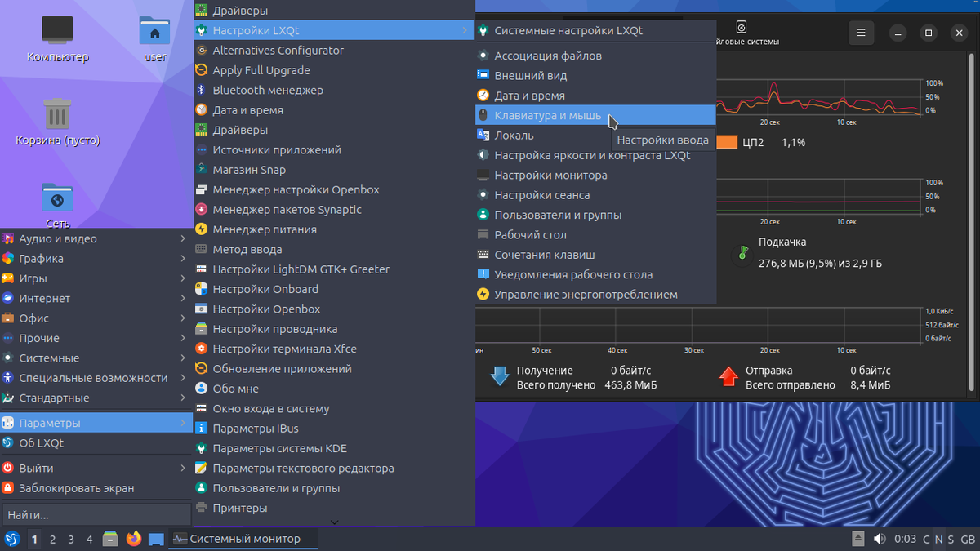The width and height of the screenshot is (980, 551).
Task: Click Об LXQt entry
Action: point(96,442)
